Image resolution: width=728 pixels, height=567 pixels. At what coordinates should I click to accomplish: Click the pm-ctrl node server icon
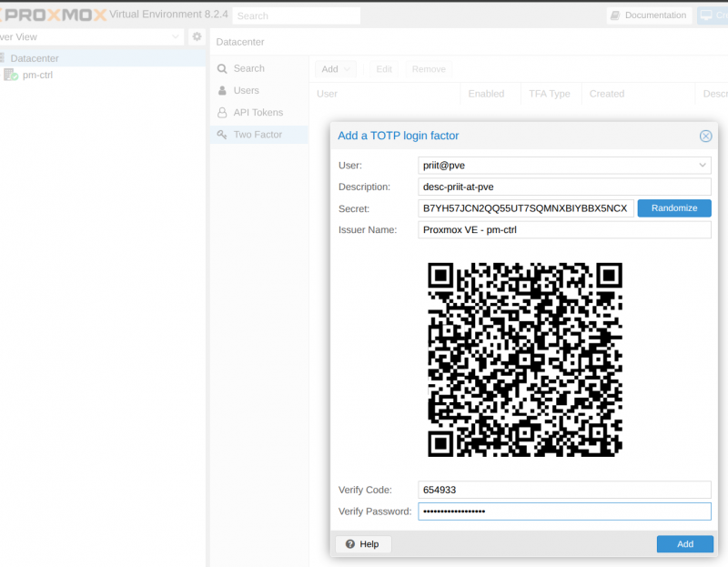(11, 75)
